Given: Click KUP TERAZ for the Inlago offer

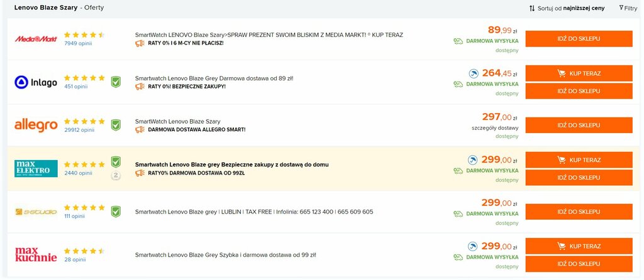Looking at the screenshot, I should tap(579, 73).
